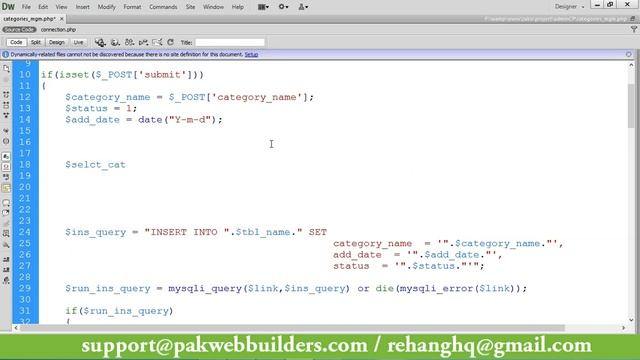Toggle the Word Wrap icon in the coding toolbar
Image resolution: width=640 pixels, height=360 pixels.
click(x=6, y=177)
